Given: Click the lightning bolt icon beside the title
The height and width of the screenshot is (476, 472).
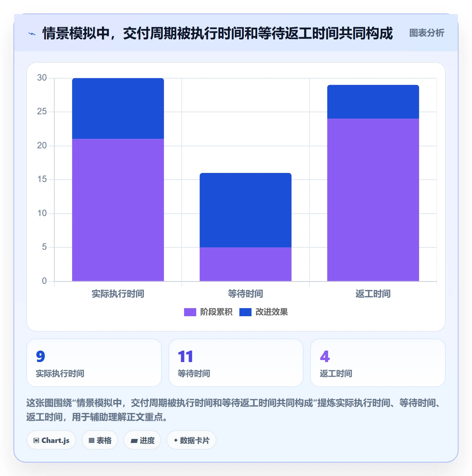Looking at the screenshot, I should tap(32, 34).
